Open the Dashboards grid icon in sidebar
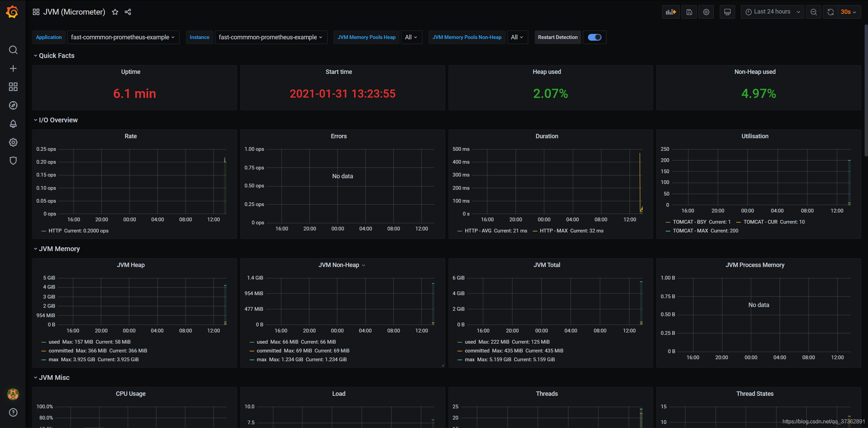 click(13, 87)
